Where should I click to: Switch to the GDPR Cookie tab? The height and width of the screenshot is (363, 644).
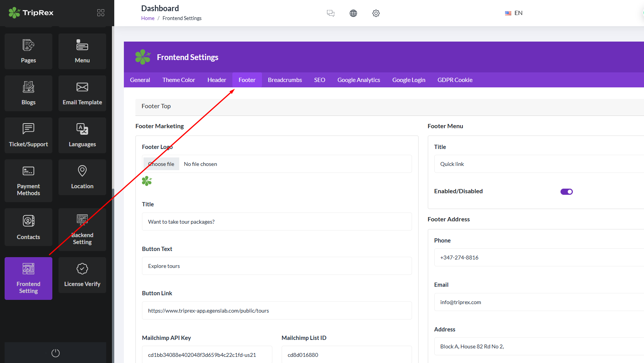[455, 80]
